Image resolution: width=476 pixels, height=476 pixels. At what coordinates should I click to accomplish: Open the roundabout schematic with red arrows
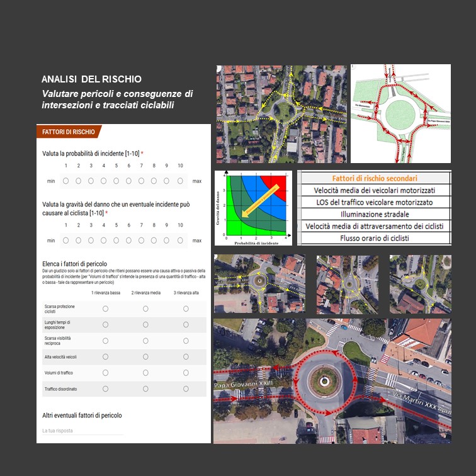point(400,113)
